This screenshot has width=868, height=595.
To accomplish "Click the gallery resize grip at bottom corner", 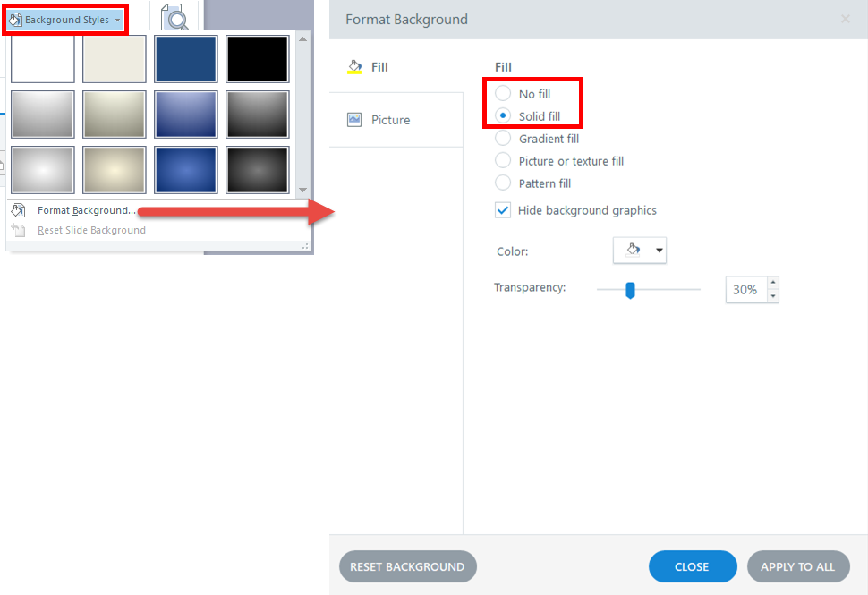I will click(305, 246).
